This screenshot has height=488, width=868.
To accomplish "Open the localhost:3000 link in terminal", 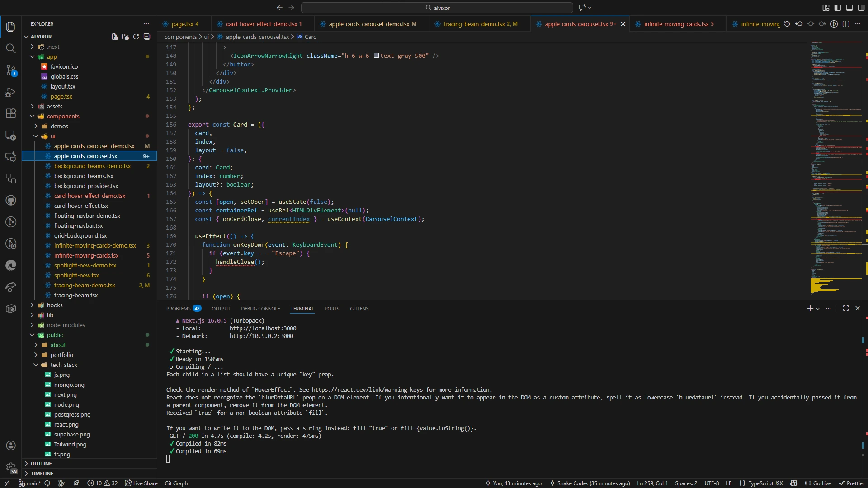I will pyautogui.click(x=263, y=328).
